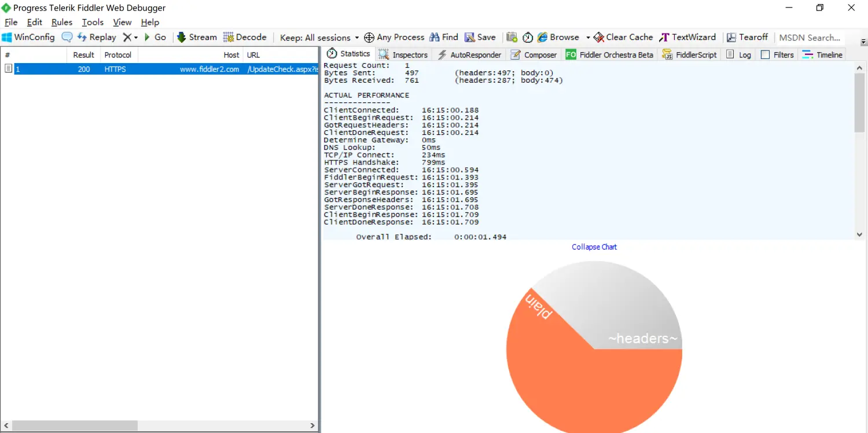Click the Bytes Received 761 line
Screen dimensions: 868x433
coord(443,80)
